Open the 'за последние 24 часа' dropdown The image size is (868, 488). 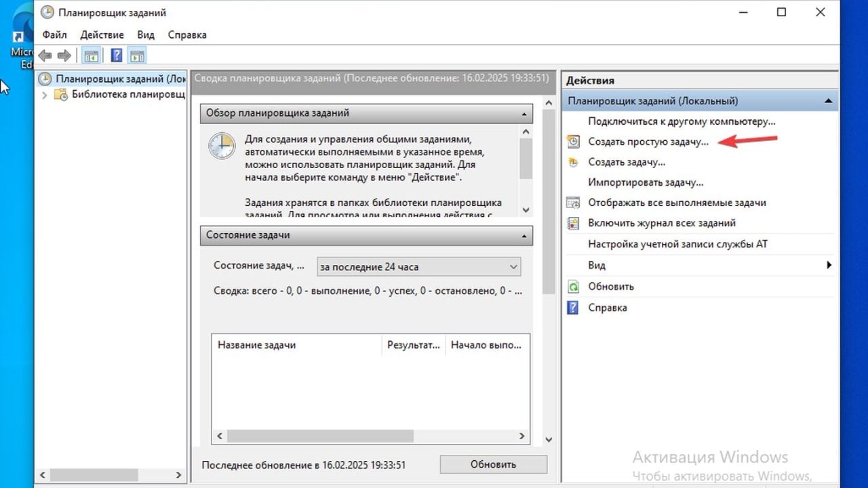tap(513, 266)
